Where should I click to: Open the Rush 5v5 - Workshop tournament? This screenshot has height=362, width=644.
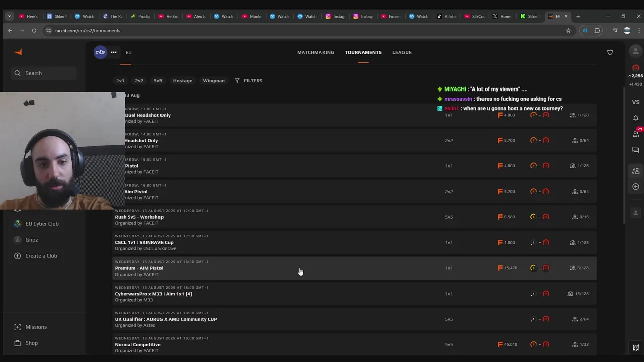354,217
